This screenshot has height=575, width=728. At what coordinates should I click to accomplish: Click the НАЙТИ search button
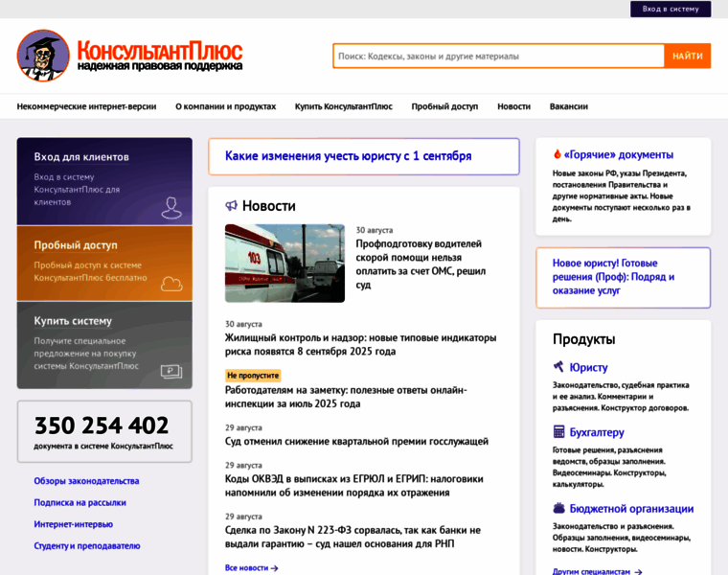pos(688,56)
